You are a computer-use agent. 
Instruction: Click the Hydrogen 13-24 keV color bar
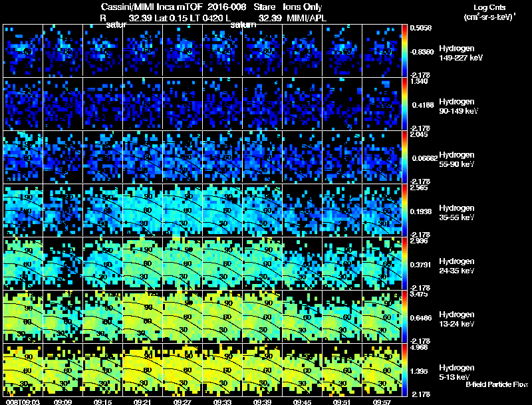tap(404, 317)
